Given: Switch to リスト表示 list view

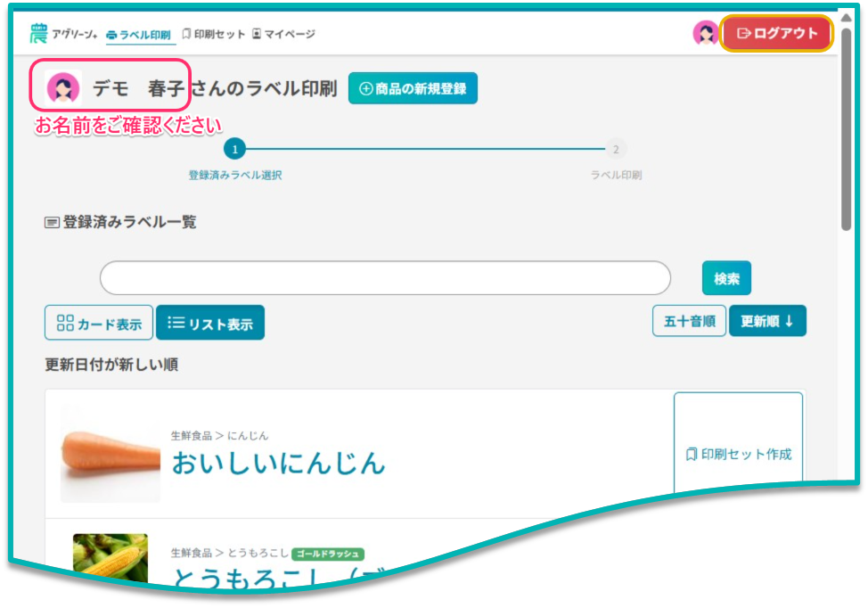Looking at the screenshot, I should click(x=210, y=323).
